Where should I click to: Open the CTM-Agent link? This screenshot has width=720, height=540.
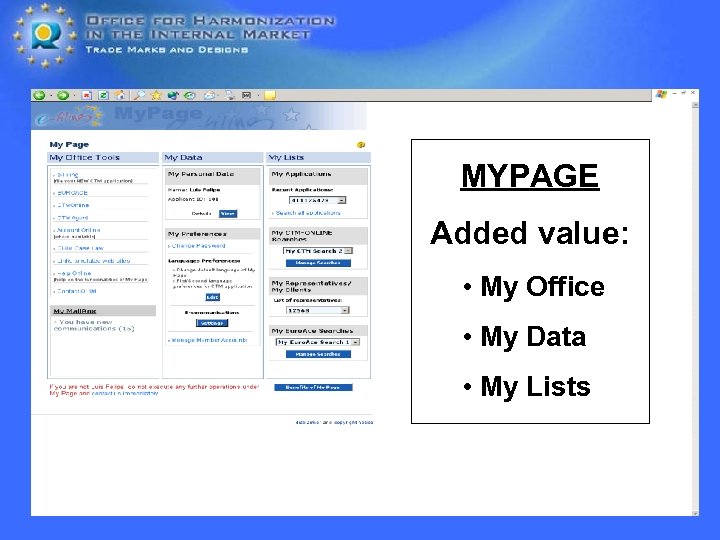(x=73, y=218)
